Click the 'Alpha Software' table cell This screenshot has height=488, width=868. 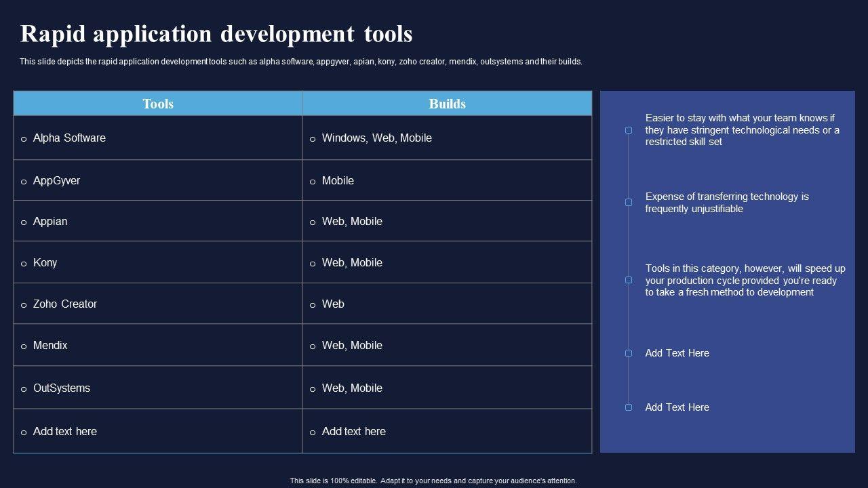(x=158, y=138)
